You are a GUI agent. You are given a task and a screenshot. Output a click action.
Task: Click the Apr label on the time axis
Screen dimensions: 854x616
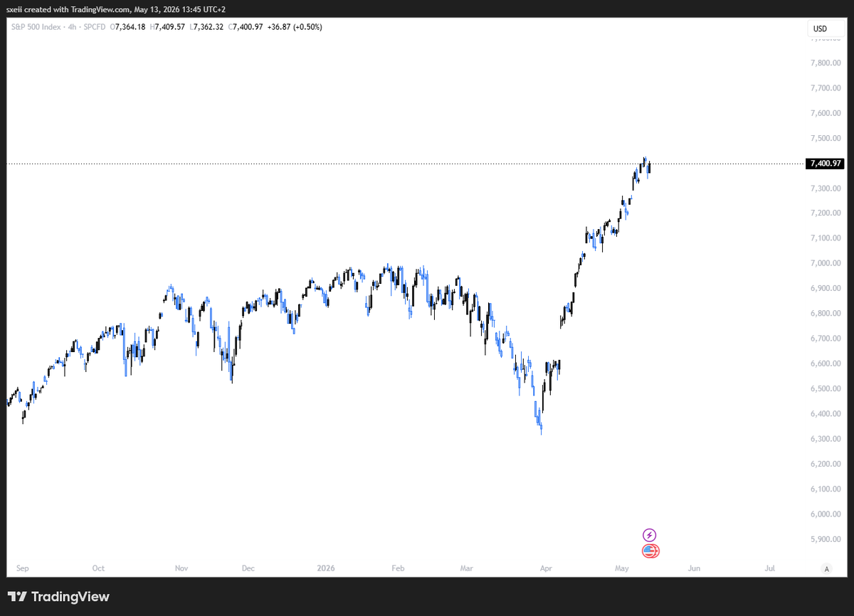546,568
